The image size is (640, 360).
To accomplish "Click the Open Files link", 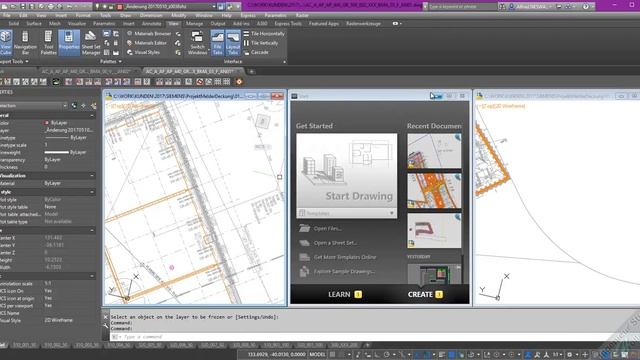I will point(320,229).
